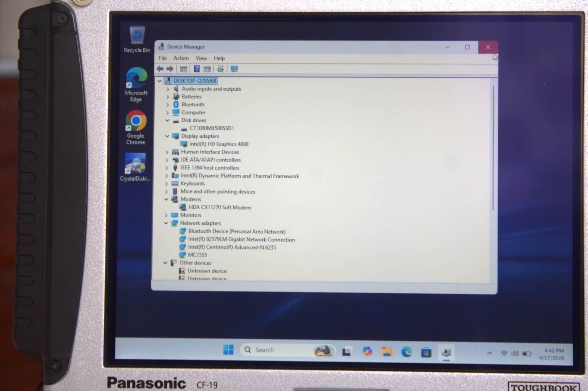The height and width of the screenshot is (391, 588).
Task: Expand the Human Interface Devices node
Action: point(167,152)
